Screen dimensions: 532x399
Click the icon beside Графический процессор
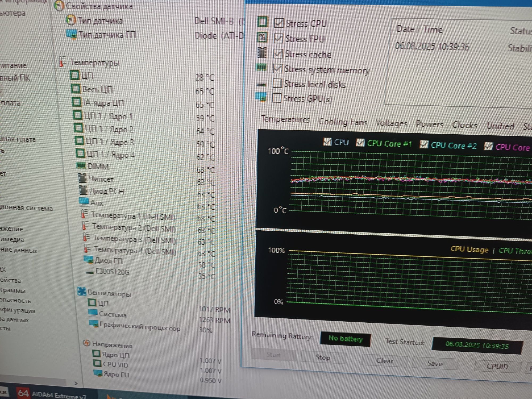[x=94, y=324]
